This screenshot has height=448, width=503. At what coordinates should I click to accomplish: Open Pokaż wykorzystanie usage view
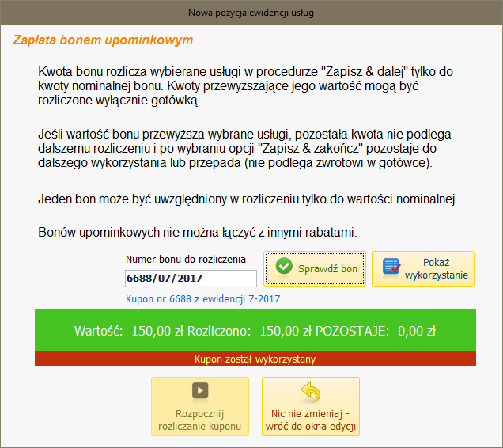[422, 268]
